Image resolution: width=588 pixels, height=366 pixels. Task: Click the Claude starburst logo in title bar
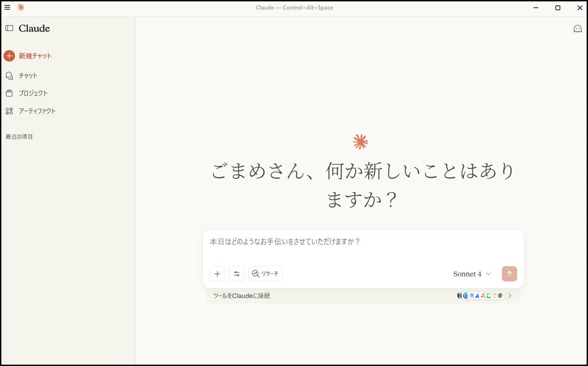coord(21,7)
